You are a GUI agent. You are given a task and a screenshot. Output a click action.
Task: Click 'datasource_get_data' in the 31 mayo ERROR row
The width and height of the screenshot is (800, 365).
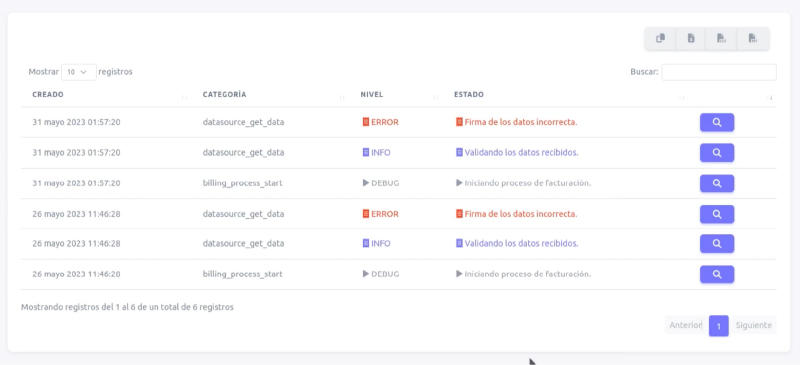pos(243,123)
